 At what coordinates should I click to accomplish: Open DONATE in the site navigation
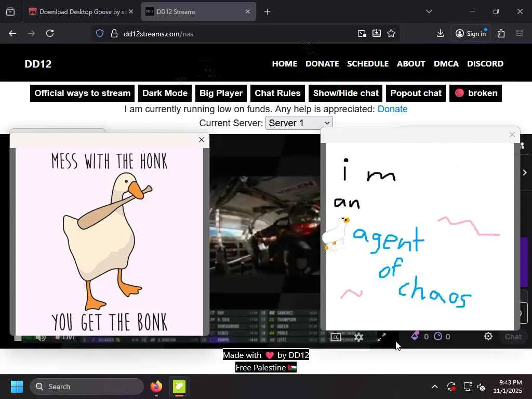coord(322,63)
